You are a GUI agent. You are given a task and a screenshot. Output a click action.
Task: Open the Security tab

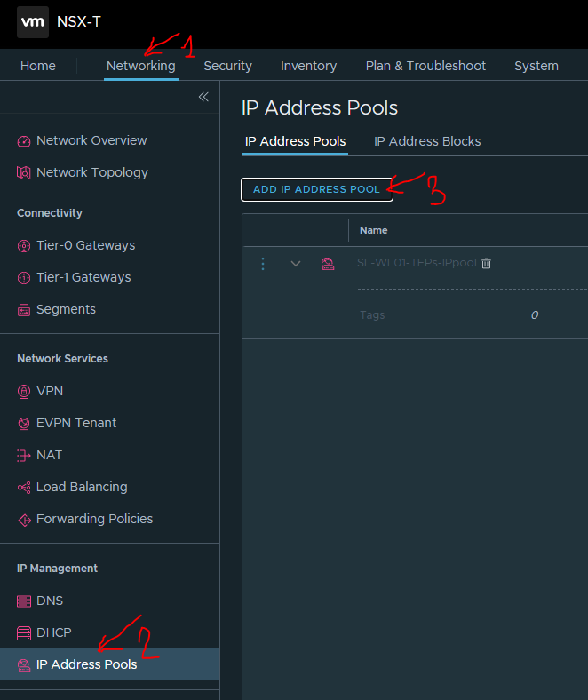click(x=227, y=66)
